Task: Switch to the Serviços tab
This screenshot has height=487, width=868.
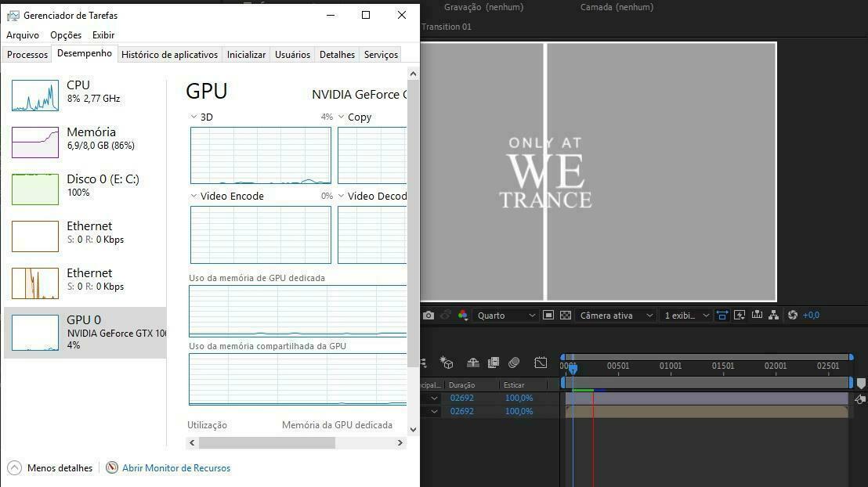Action: click(381, 55)
